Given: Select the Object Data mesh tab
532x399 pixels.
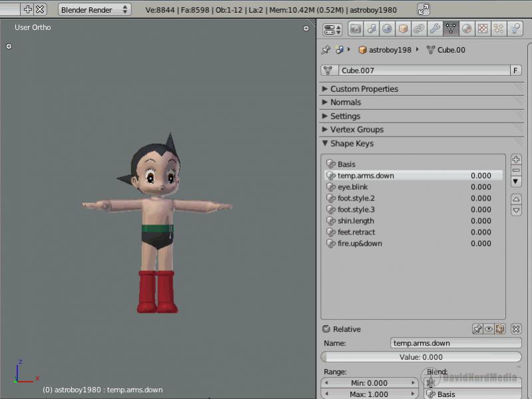Looking at the screenshot, I should tap(451, 29).
